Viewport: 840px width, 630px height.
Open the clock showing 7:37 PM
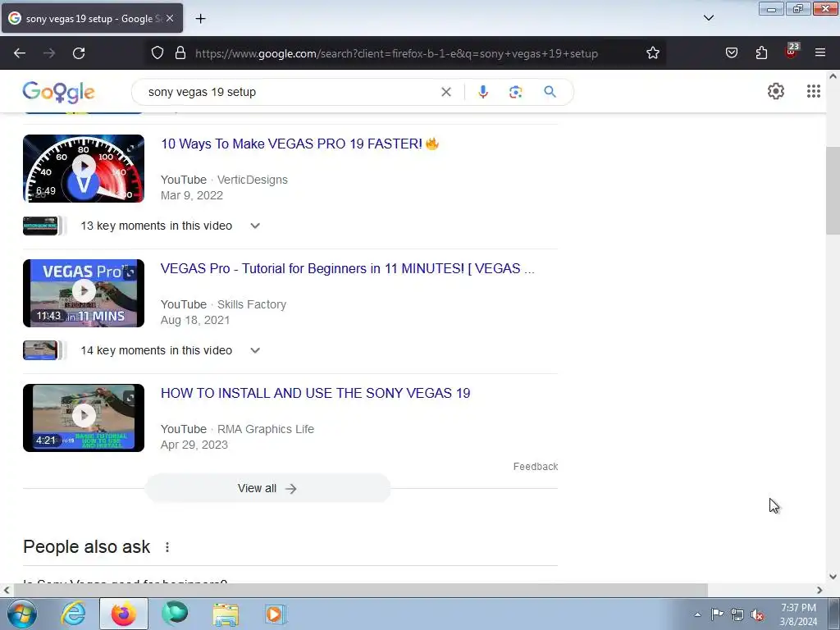pos(798,614)
